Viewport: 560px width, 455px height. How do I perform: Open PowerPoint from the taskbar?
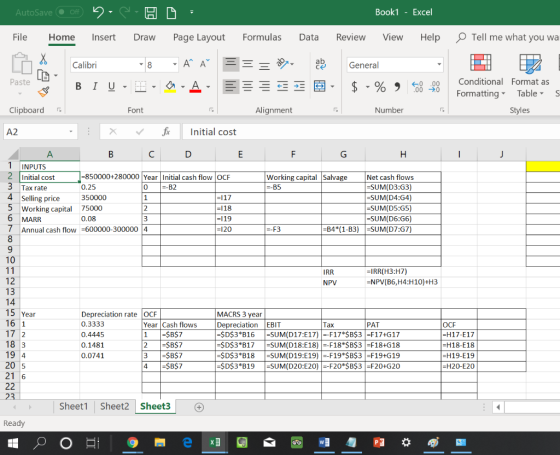click(x=378, y=442)
